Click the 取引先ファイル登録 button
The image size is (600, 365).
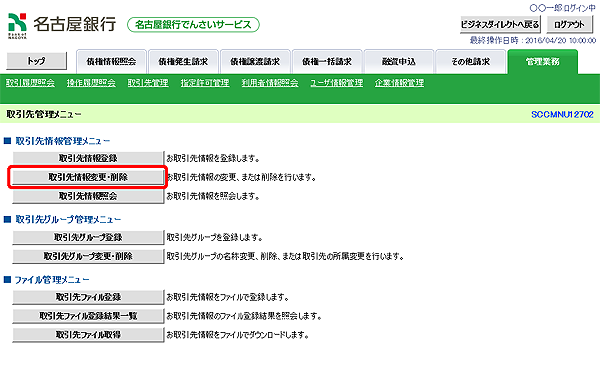click(x=88, y=297)
